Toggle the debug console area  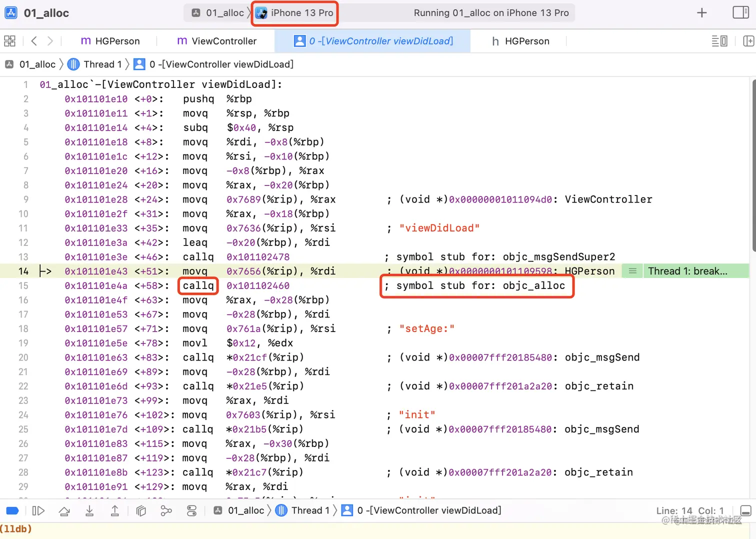pyautogui.click(x=745, y=510)
